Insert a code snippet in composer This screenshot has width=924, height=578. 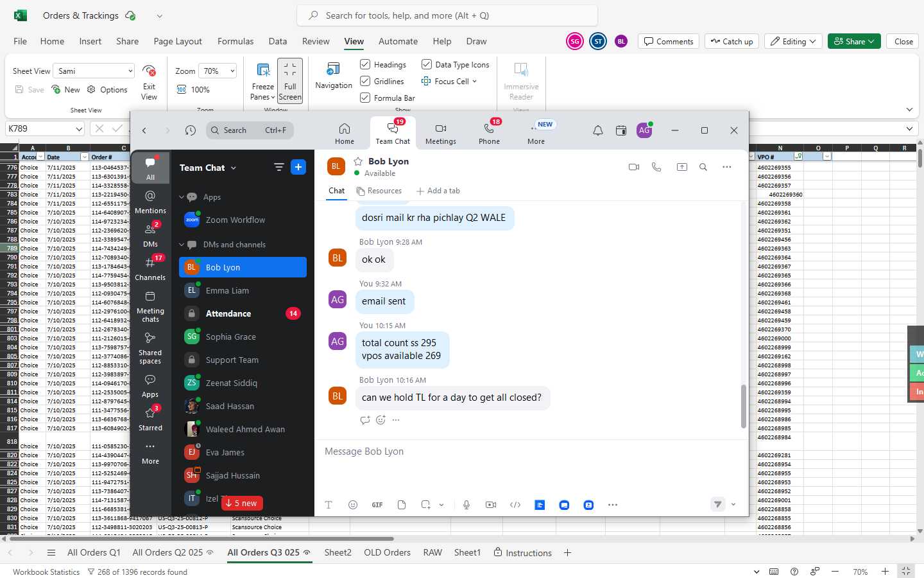[515, 505]
